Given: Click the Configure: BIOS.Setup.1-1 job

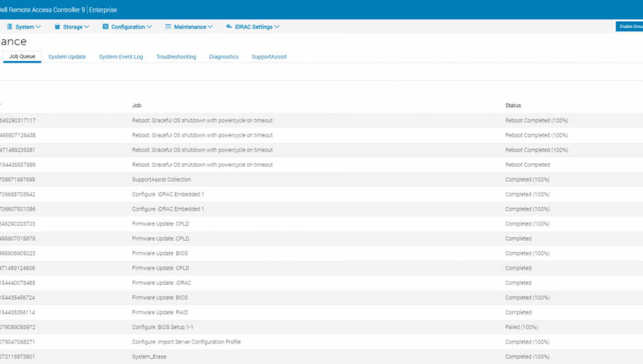Looking at the screenshot, I should tap(162, 327).
